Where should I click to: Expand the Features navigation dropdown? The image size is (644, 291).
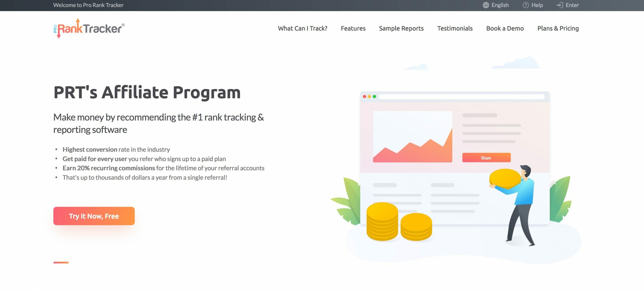pos(353,28)
